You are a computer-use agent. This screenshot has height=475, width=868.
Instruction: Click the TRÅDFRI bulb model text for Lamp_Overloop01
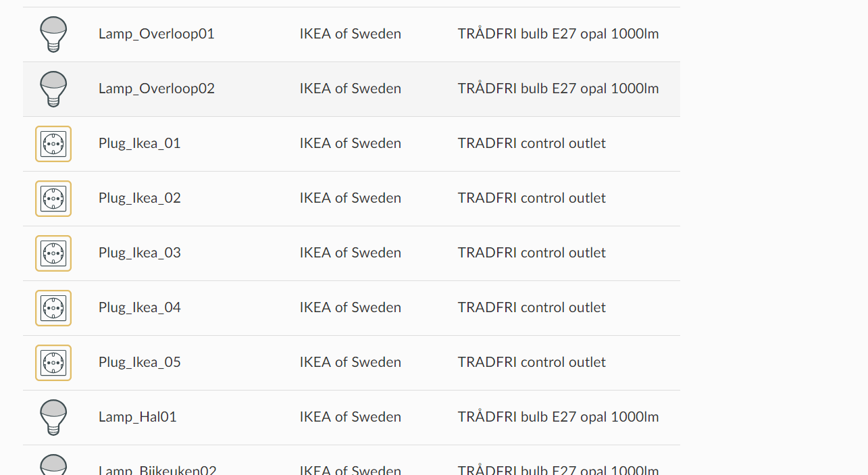558,34
